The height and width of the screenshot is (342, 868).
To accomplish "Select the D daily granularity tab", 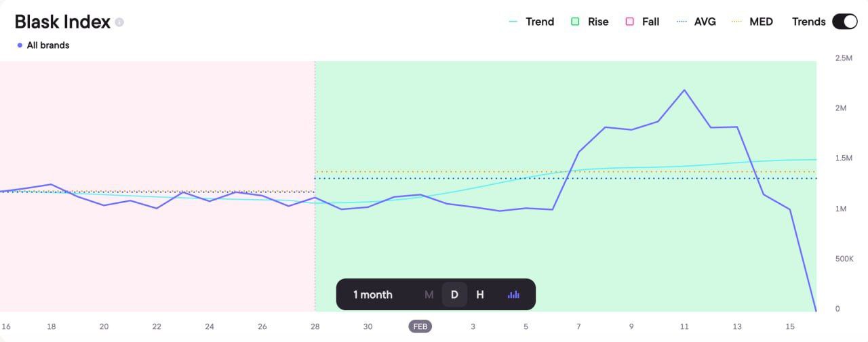I will point(454,295).
